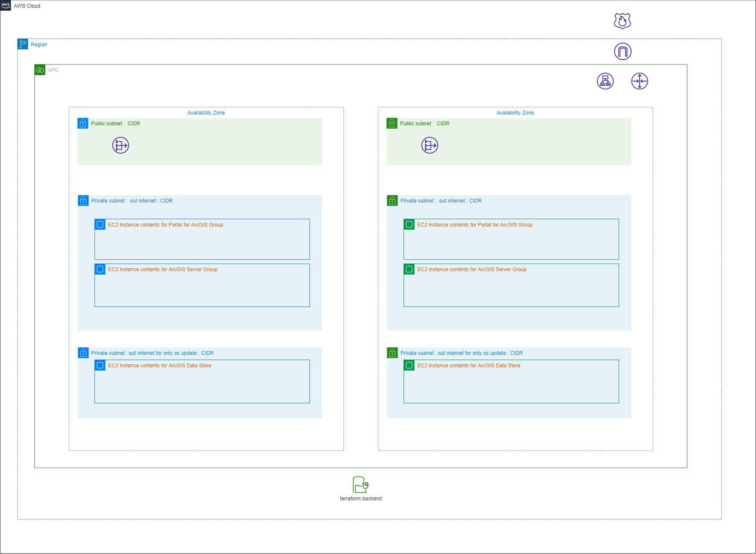The height and width of the screenshot is (554, 756).
Task: Select green lock icon of right Public subnet
Action: (392, 123)
